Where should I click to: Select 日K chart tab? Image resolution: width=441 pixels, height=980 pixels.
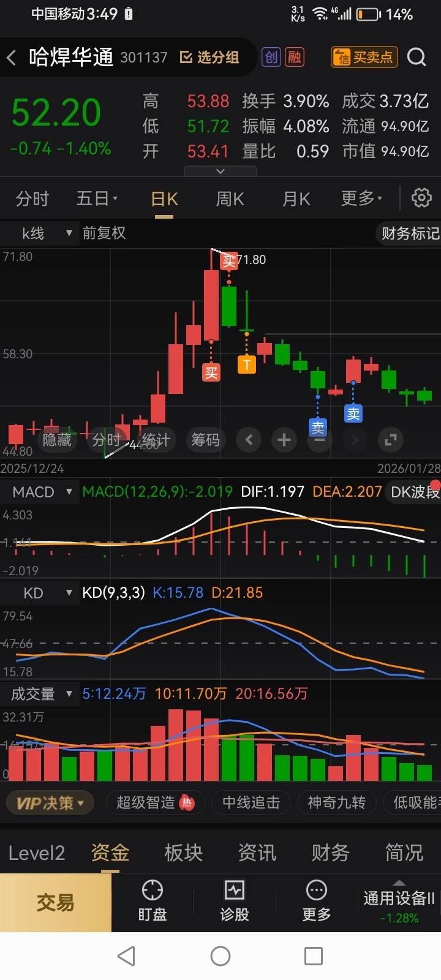click(x=164, y=198)
